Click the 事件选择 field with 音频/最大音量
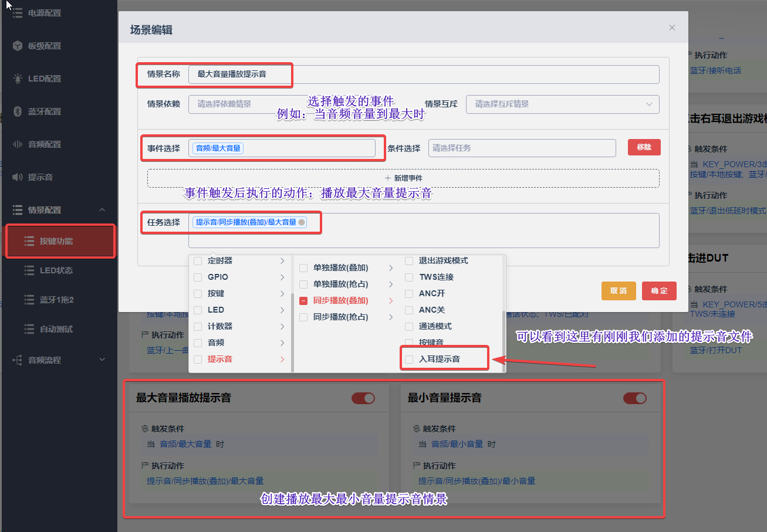767x532 pixels. coord(282,148)
